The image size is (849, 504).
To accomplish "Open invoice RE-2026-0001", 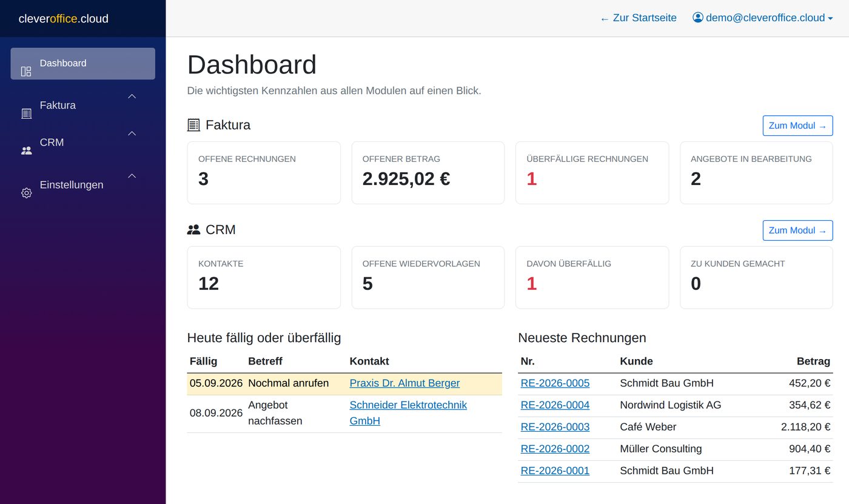I will coord(555,471).
